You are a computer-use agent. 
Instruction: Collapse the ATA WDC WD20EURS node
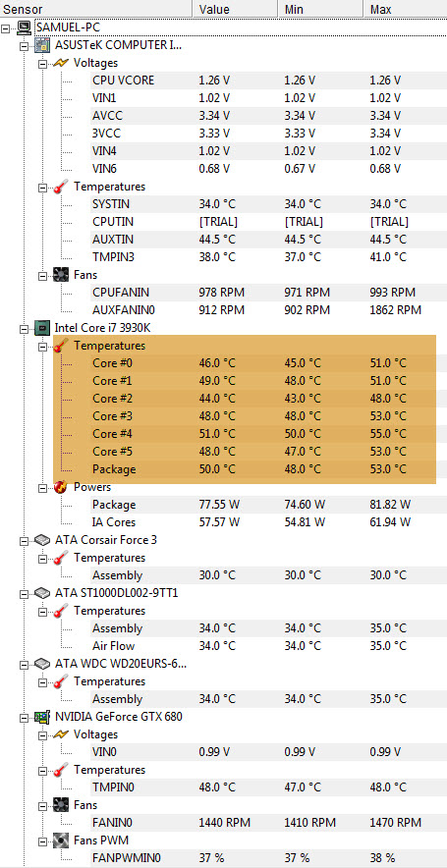[x=24, y=664]
